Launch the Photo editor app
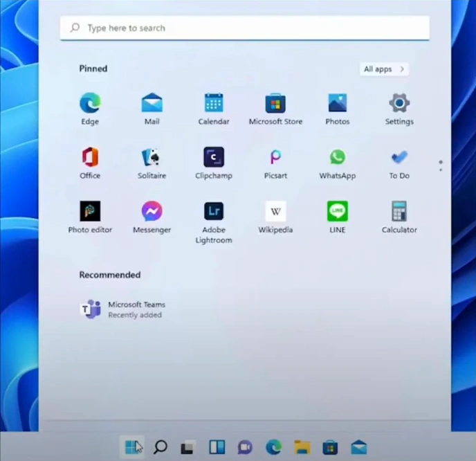This screenshot has height=461, width=476. pyautogui.click(x=90, y=217)
